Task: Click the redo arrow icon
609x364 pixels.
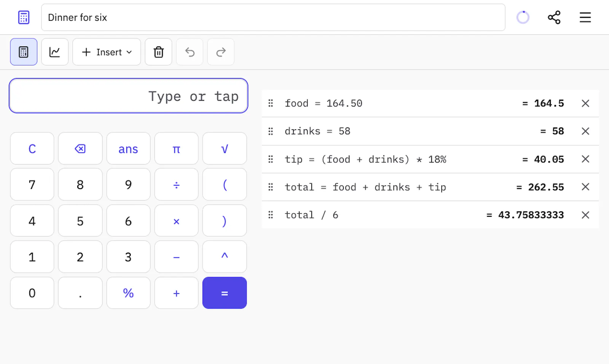Action: coord(221,52)
